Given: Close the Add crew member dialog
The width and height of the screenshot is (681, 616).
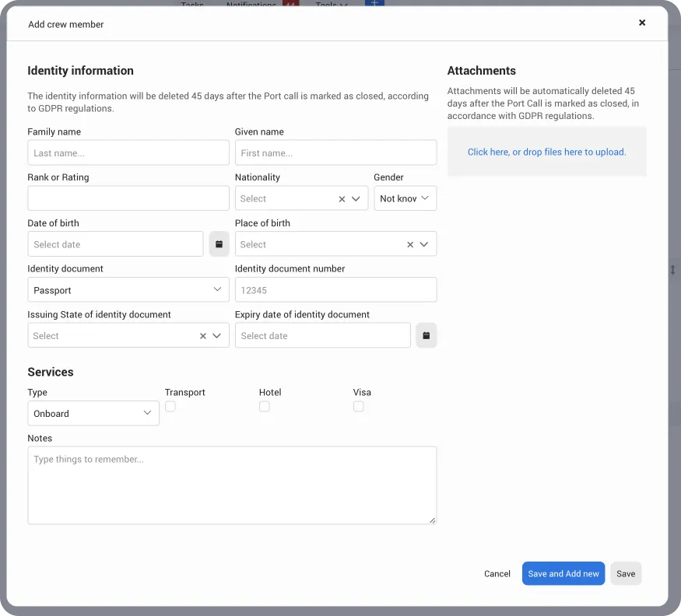Looking at the screenshot, I should click(x=642, y=23).
